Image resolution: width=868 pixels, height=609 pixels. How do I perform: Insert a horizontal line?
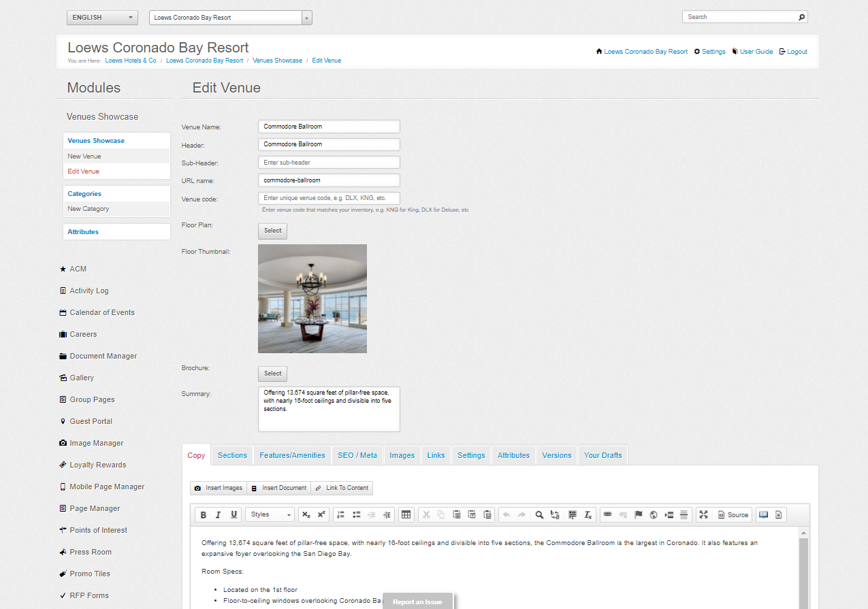point(684,515)
